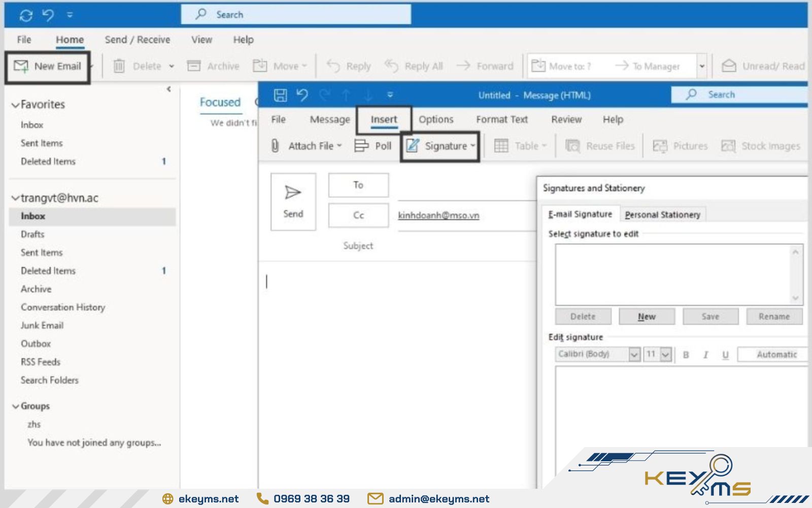Click the Cc button

(358, 215)
